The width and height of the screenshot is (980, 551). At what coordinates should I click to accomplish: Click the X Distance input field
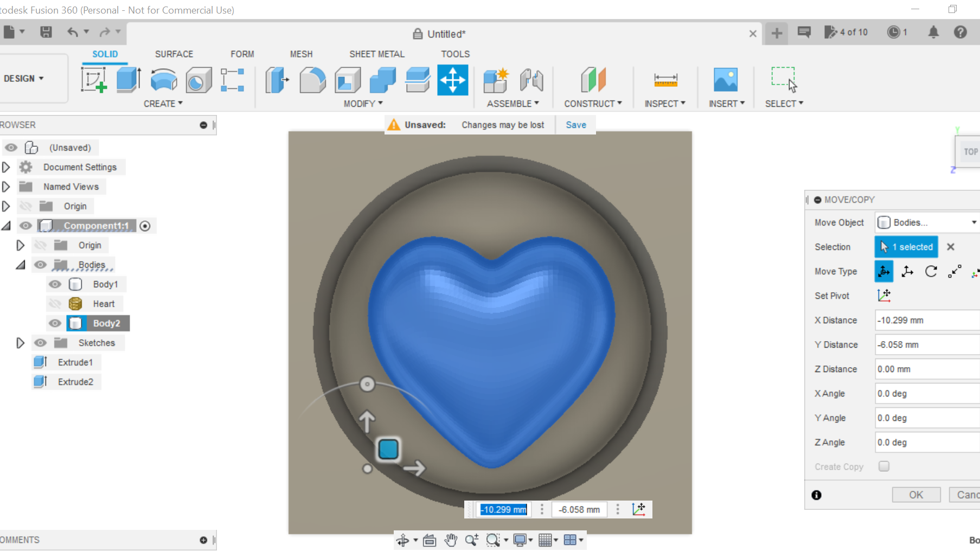[926, 320]
